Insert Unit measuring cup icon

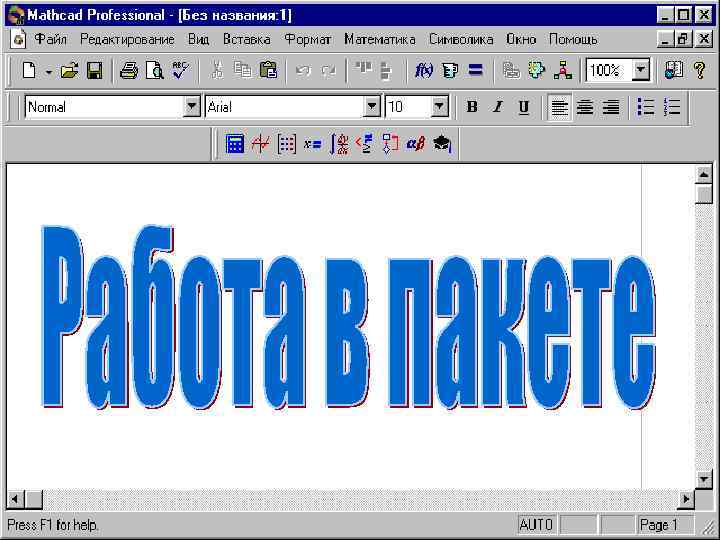pos(449,71)
